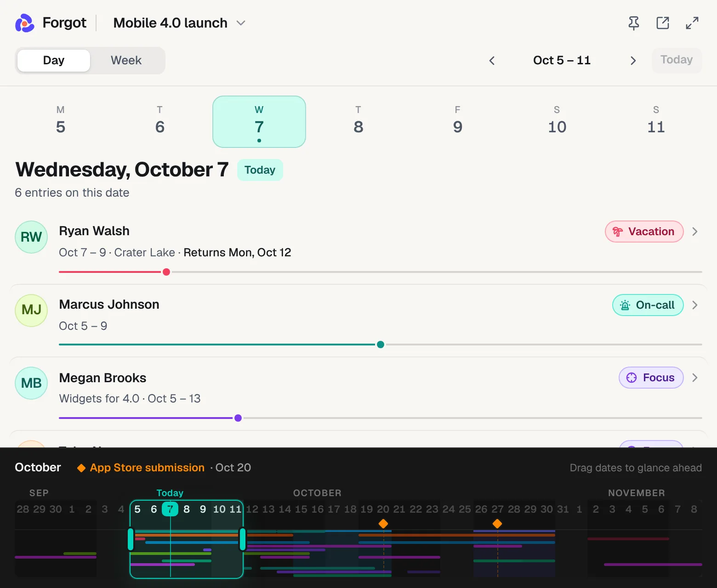Switch to Week view
The width and height of the screenshot is (717, 588).
(126, 61)
